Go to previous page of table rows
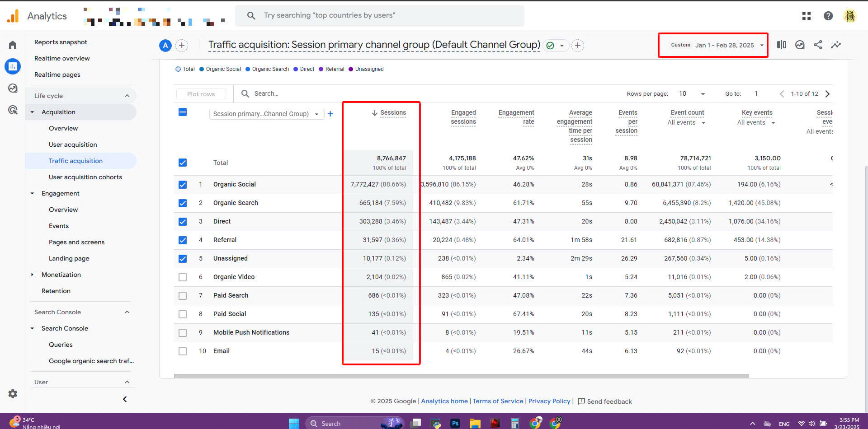This screenshot has width=868, height=429. click(782, 94)
